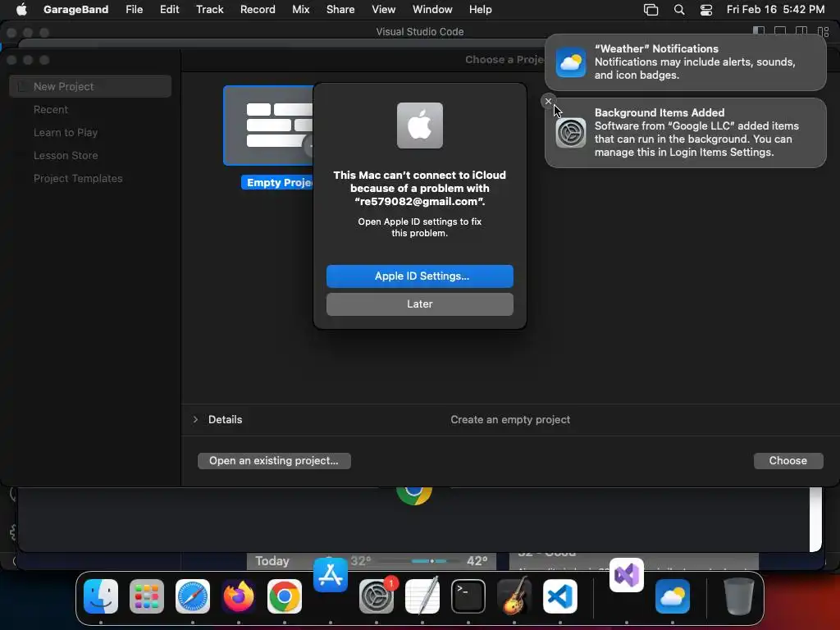
Task: Click the Choose button
Action: (x=788, y=461)
